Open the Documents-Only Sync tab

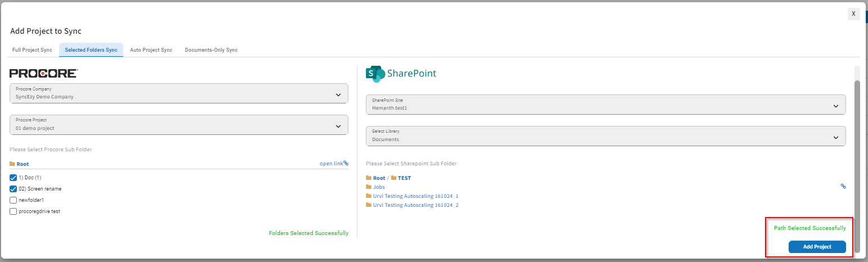[211, 50]
